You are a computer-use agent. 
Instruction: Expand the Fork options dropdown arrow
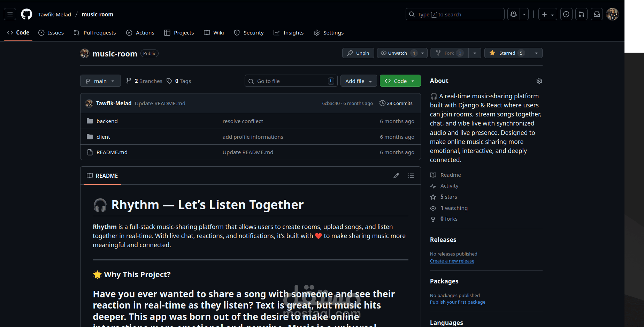475,53
